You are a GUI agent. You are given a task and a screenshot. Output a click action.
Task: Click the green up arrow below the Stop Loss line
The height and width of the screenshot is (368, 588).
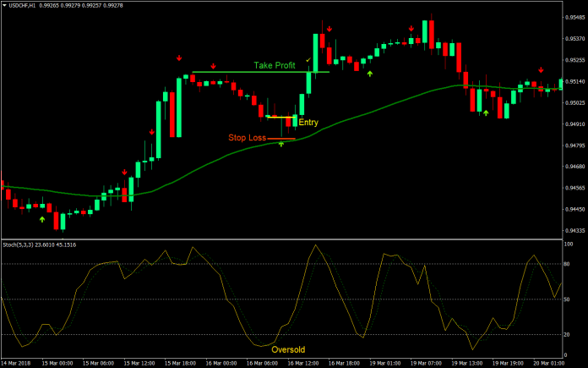[281, 145]
